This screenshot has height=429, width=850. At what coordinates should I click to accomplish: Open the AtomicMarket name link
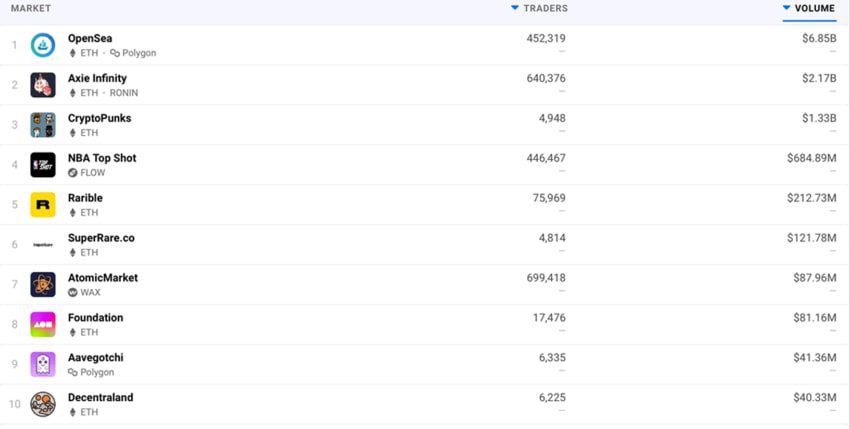(102, 278)
